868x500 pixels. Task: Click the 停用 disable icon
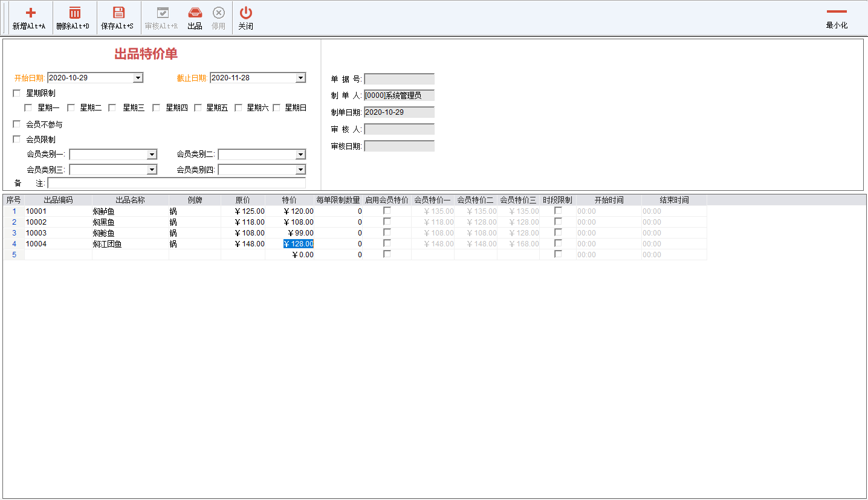219,13
